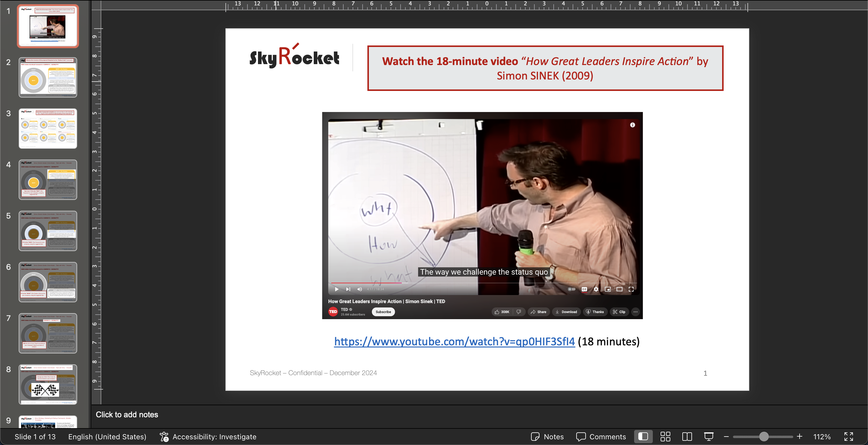Click the '(18 minutes)' text
Screen dimensions: 868x445
pos(609,341)
